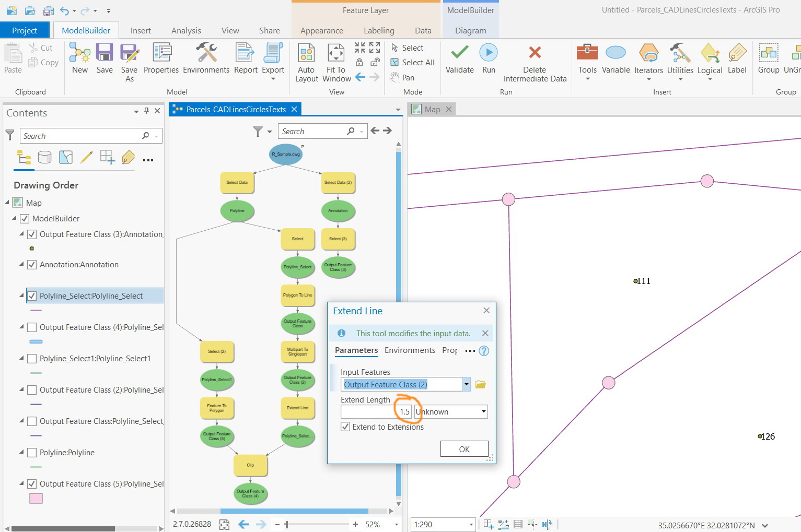Activate Pan mode
Screen dimensions: 801x532
(402, 77)
